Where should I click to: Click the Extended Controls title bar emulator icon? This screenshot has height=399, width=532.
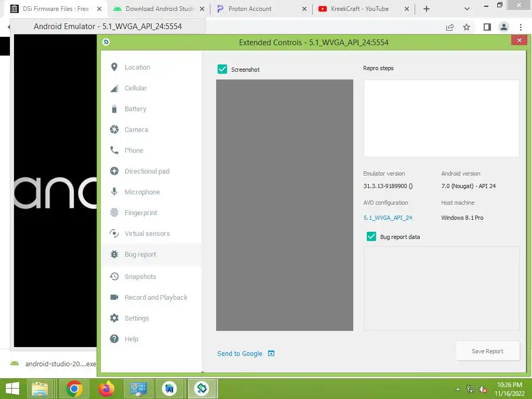coord(106,42)
